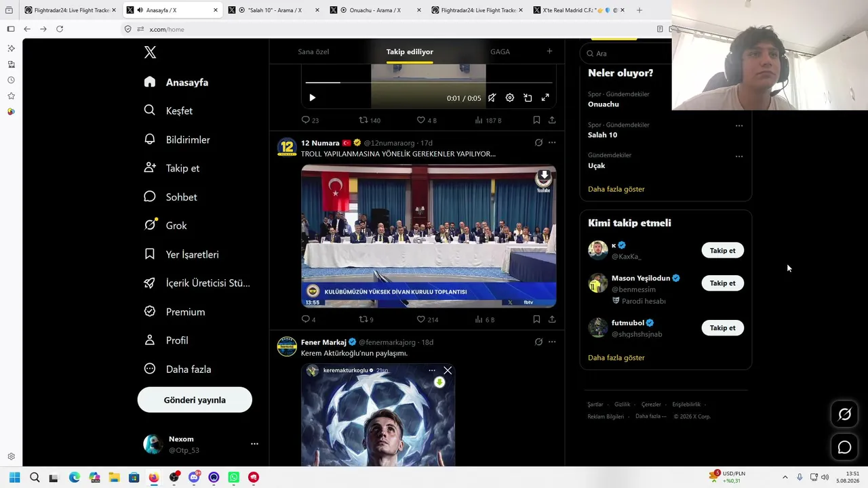Image resolution: width=868 pixels, height=488 pixels.
Task: Repost the post with 140 reposts
Action: click(370, 120)
